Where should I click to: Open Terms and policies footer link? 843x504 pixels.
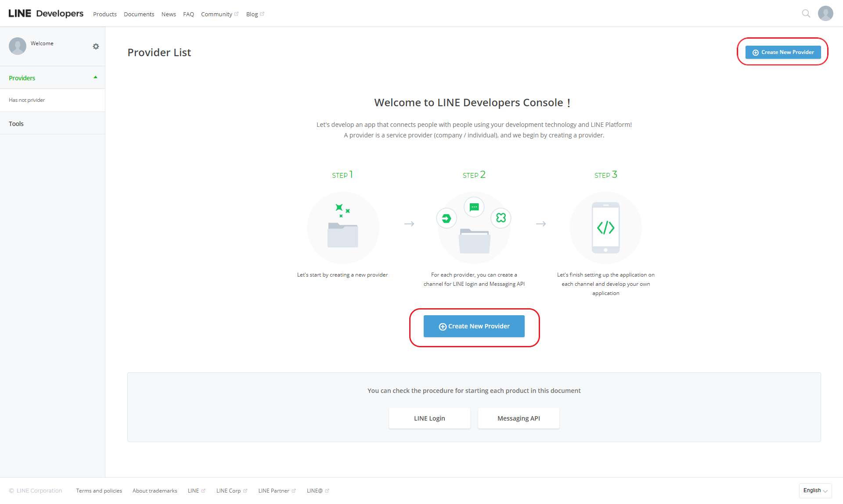tap(99, 491)
